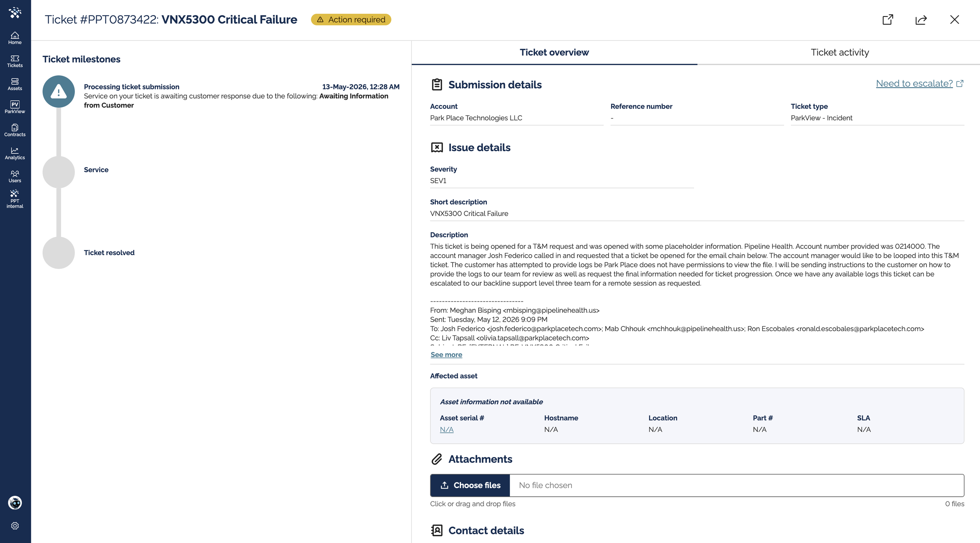
Task: Click external link icon beside Need to escalate
Action: point(960,84)
